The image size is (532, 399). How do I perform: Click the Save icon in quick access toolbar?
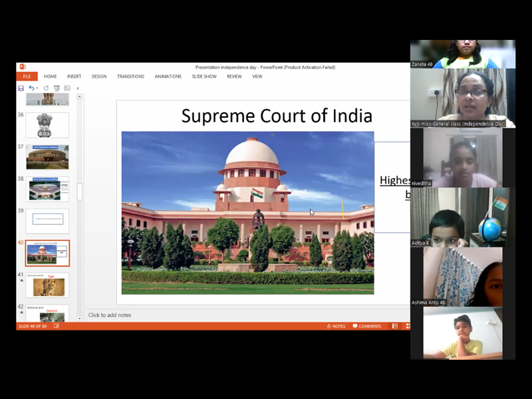[21, 88]
